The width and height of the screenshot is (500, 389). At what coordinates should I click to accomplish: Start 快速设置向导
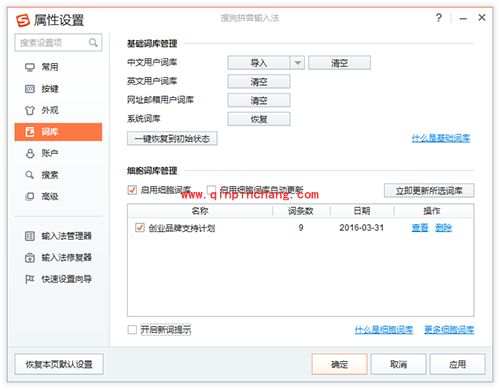[58, 279]
